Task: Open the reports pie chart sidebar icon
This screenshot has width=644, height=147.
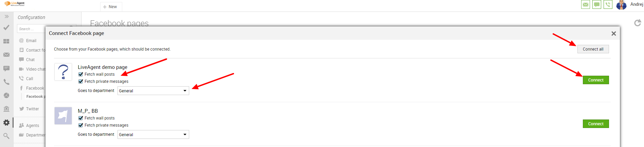Action: pyautogui.click(x=6, y=95)
